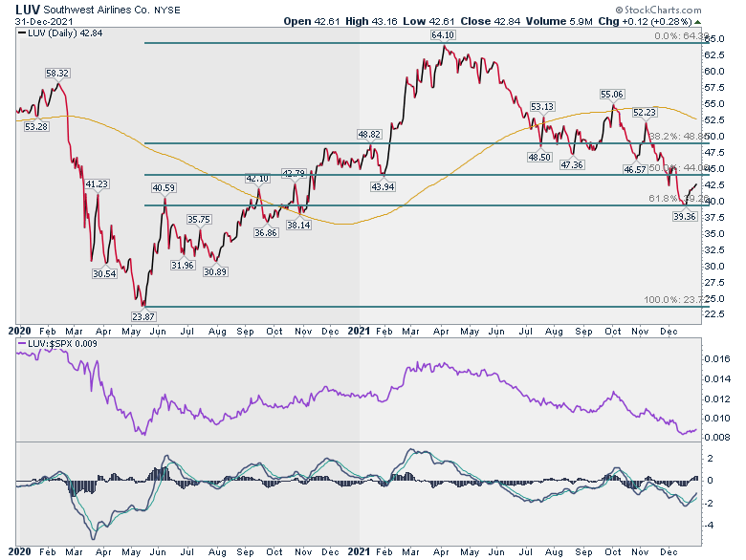Click the Open 42.61 value
The image size is (746, 560).
click(x=312, y=21)
